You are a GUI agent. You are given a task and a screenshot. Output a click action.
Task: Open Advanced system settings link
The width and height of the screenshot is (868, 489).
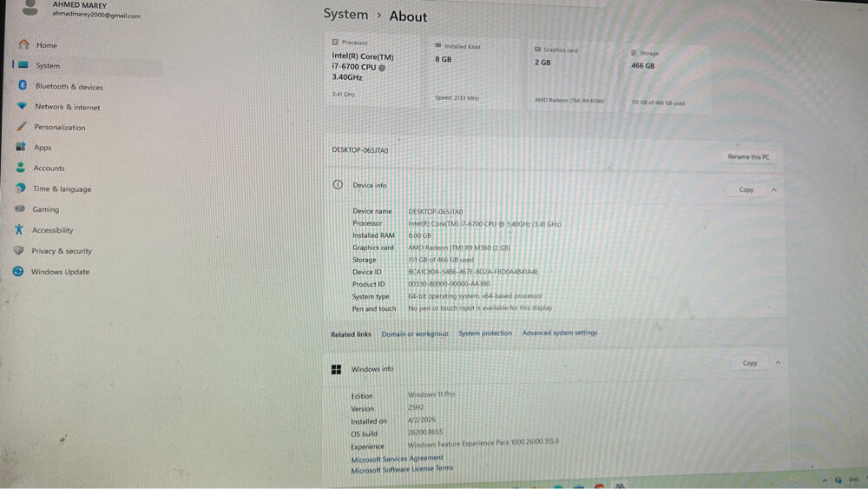[560, 333]
